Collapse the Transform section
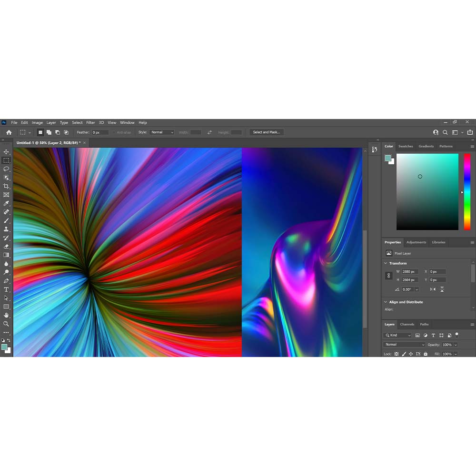Screen dimensions: 476x476 [386, 263]
